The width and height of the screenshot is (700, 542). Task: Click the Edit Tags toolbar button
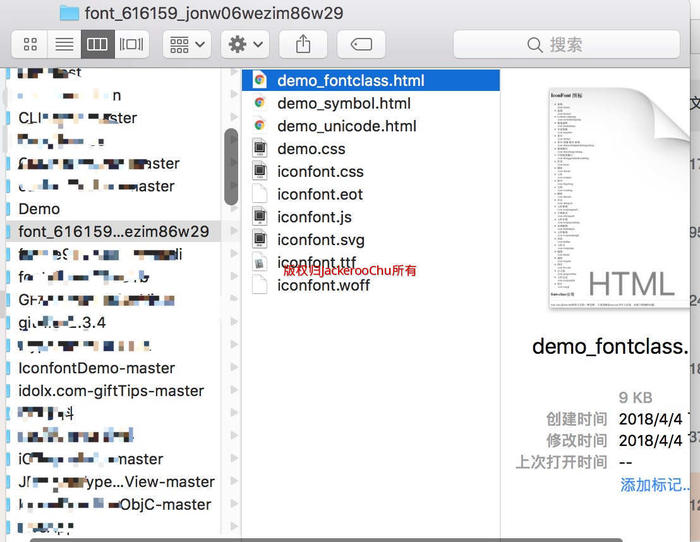tap(361, 44)
